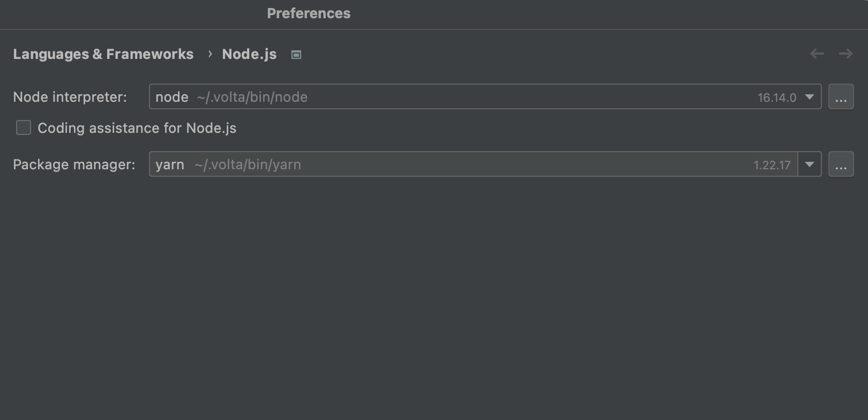Click the project-level settings icon beside Node.js
The image size is (868, 420).
(x=296, y=55)
